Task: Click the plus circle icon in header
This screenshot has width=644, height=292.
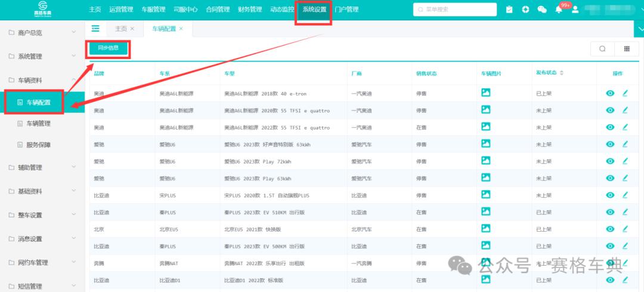Action: pos(525,10)
